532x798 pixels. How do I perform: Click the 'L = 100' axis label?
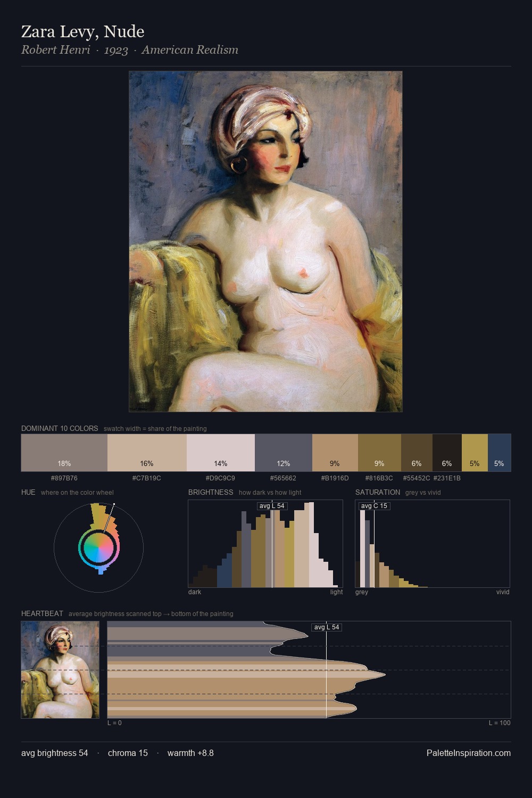[x=500, y=722]
